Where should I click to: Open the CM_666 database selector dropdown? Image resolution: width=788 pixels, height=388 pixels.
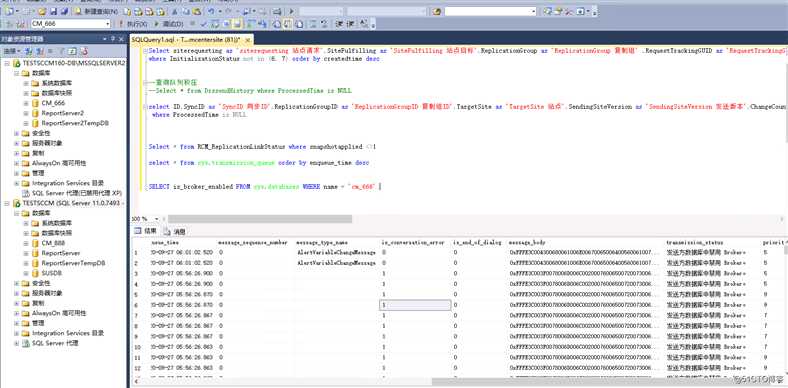[108, 24]
